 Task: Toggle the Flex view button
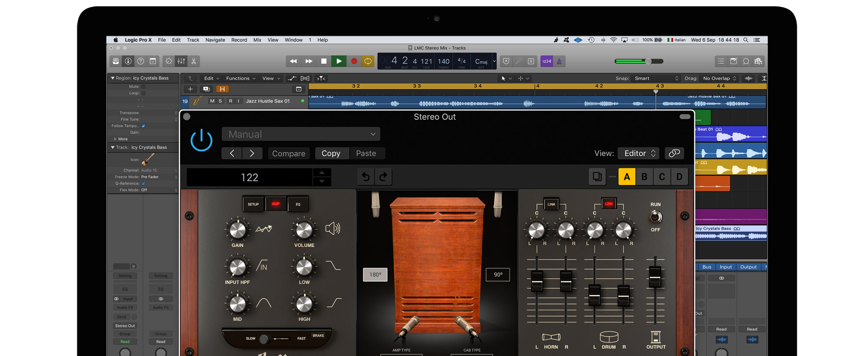coord(305,78)
